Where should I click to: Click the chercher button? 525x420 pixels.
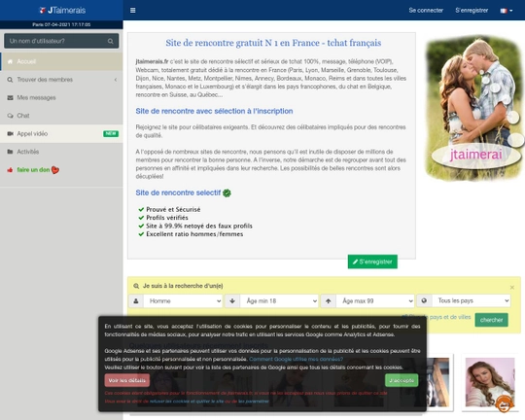point(491,320)
